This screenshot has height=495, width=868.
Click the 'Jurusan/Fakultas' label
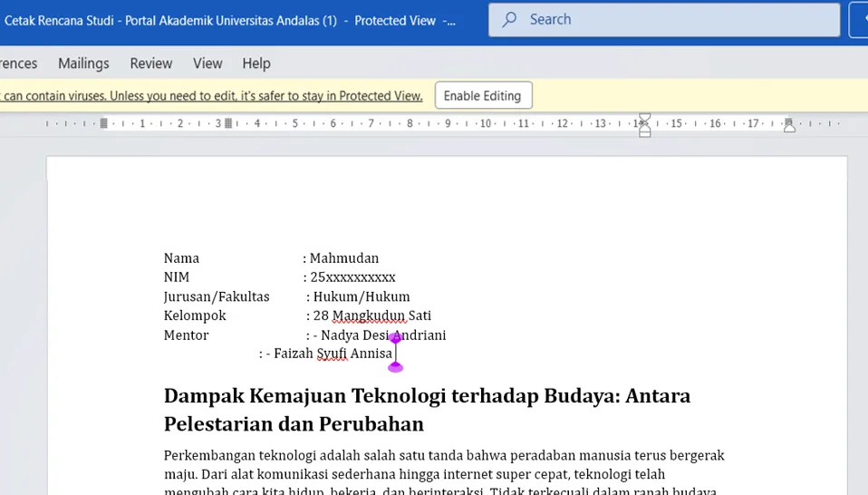click(x=217, y=297)
